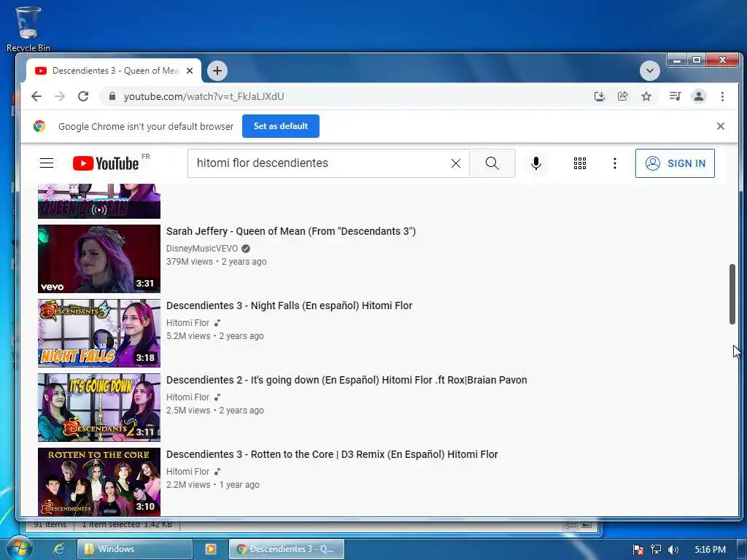Viewport: 747px width, 560px height.
Task: Open Chrome media controls icon
Action: [675, 97]
